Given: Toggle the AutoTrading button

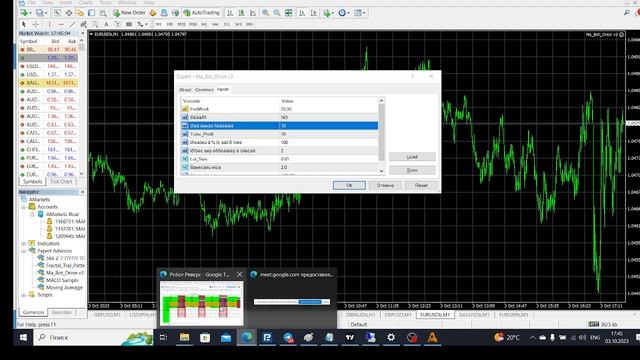Looking at the screenshot, I should point(202,13).
